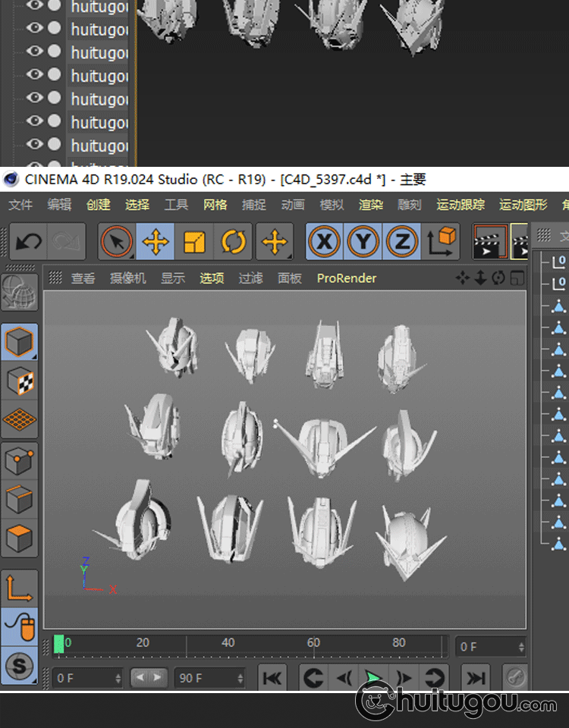
Task: Select the Scale tool
Action: point(194,243)
